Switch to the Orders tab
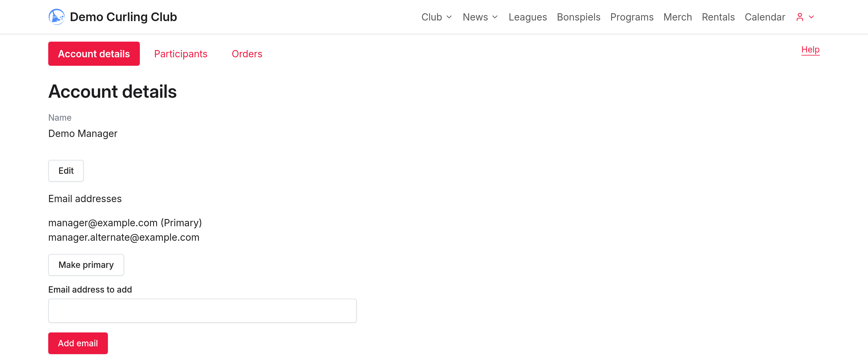Image resolution: width=868 pixels, height=362 pixels. [x=247, y=54]
